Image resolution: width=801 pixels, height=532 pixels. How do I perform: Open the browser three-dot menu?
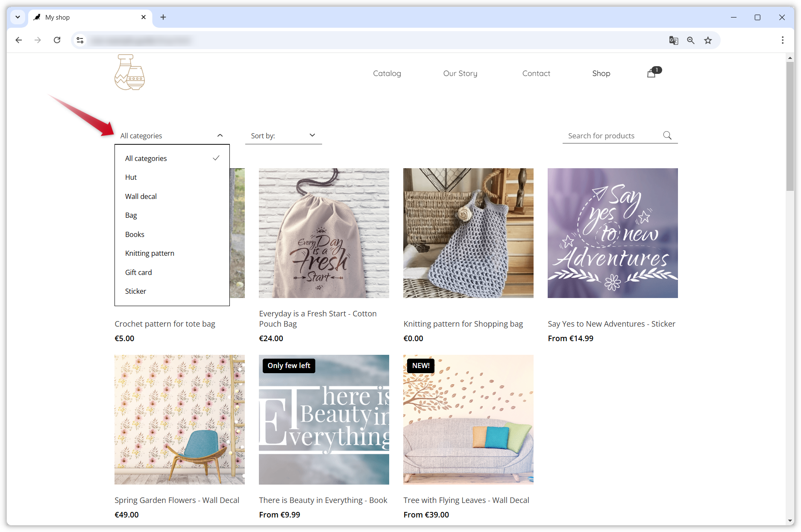click(x=782, y=40)
